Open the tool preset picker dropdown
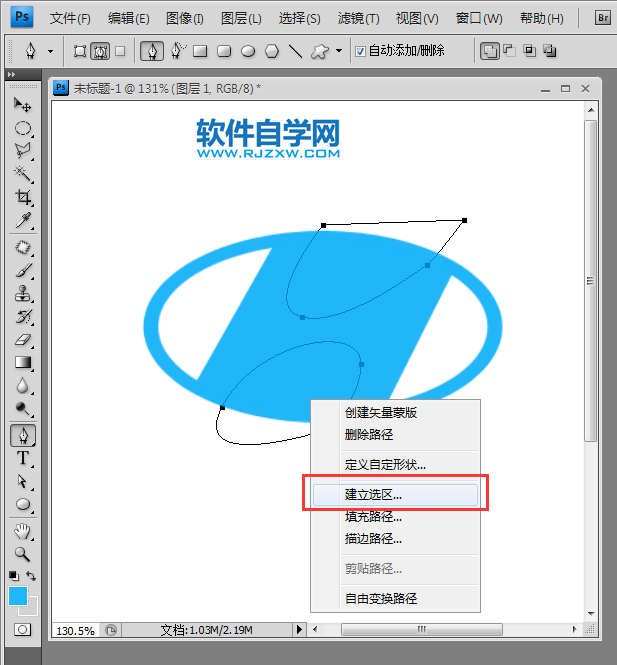The image size is (617, 665). 50,52
